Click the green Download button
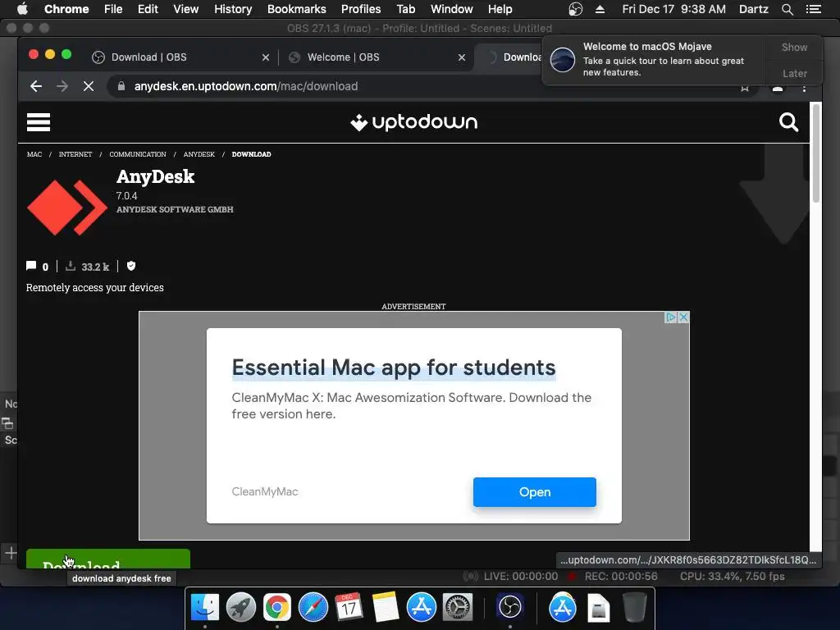The height and width of the screenshot is (630, 840). [108, 559]
